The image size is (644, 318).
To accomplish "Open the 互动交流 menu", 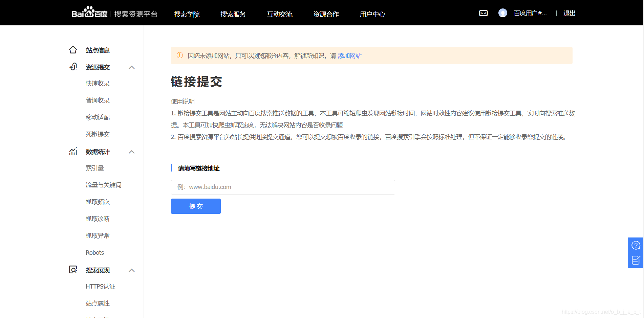I will pyautogui.click(x=280, y=14).
